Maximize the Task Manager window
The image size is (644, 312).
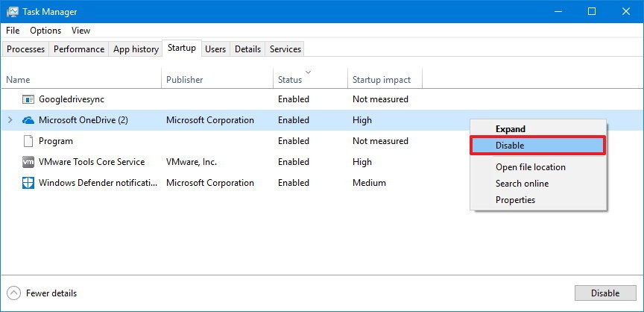tap(592, 11)
